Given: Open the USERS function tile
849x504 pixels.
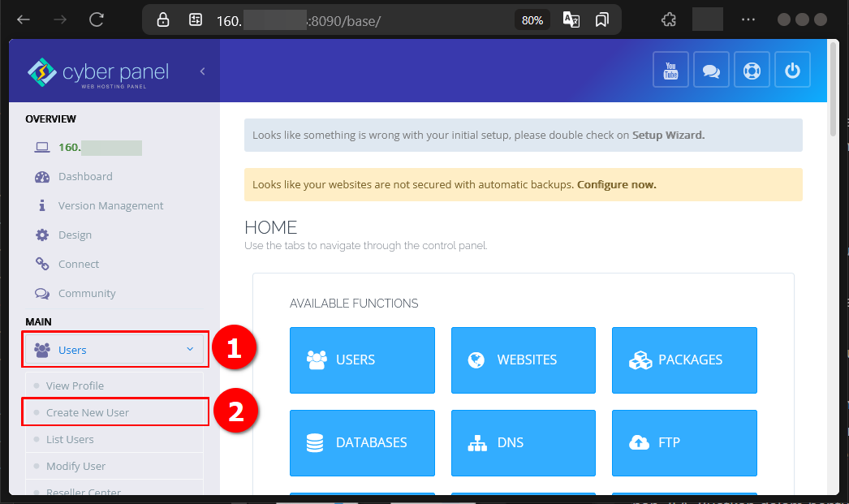Looking at the screenshot, I should (x=362, y=360).
